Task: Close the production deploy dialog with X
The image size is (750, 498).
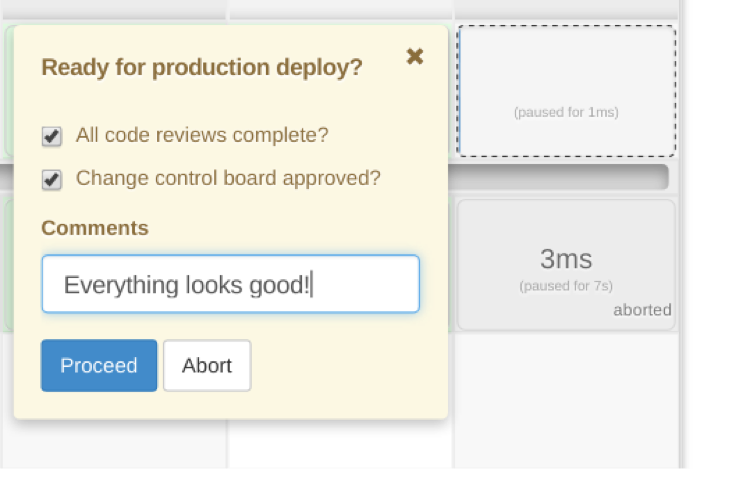Action: 415,57
